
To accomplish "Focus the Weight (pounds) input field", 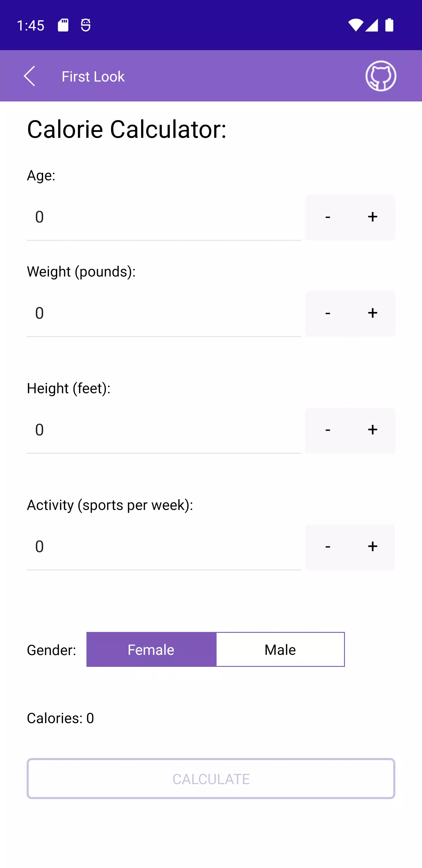I will point(164,313).
